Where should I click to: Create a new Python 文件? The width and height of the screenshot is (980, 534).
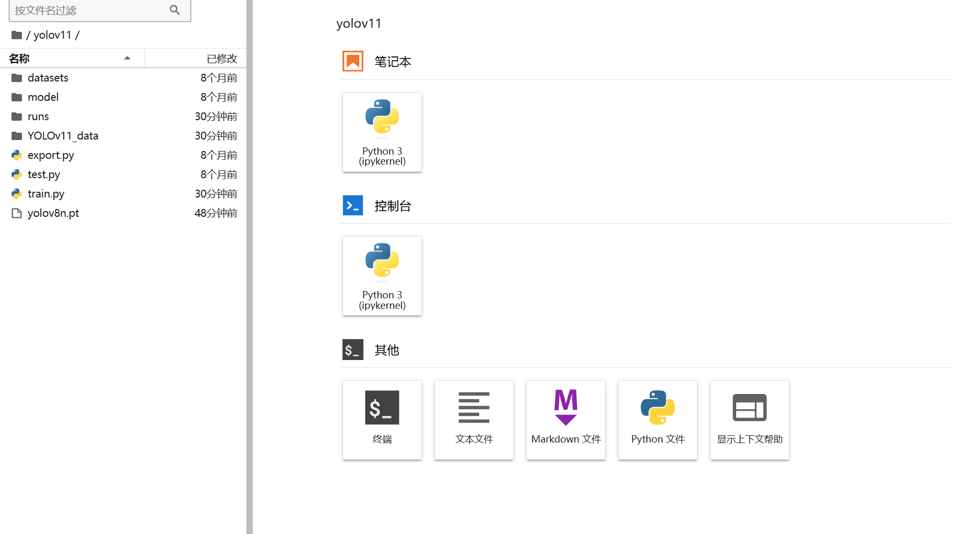(x=658, y=420)
